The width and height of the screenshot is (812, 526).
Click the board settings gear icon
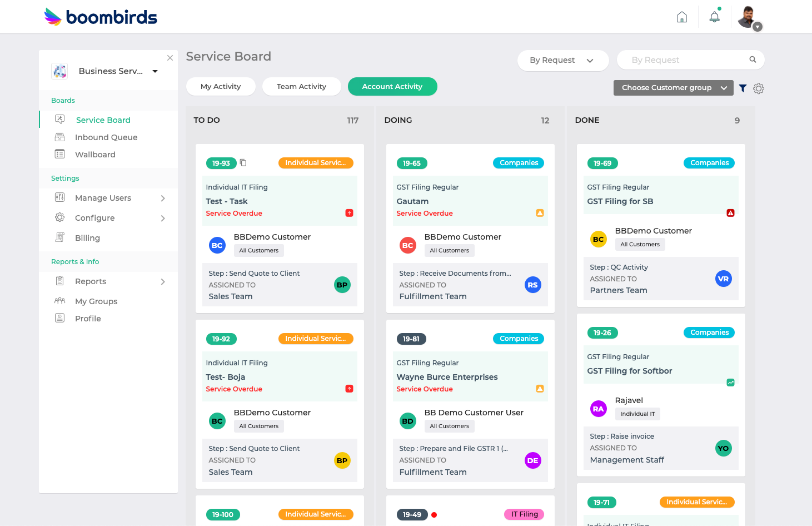[x=759, y=88]
